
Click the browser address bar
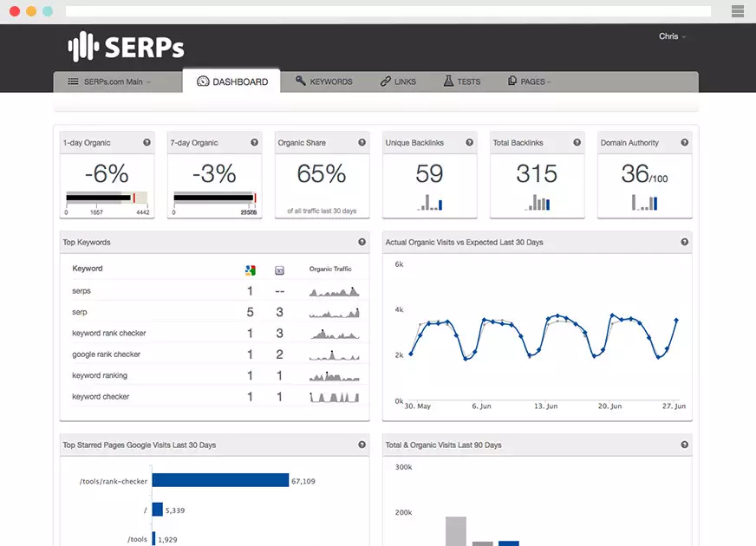point(388,11)
